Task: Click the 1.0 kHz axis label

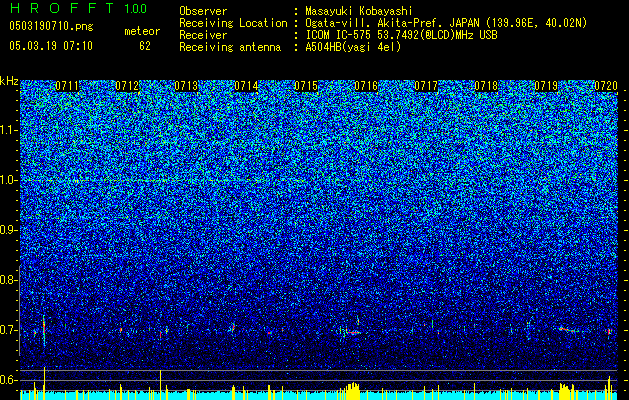Action: (x=7, y=180)
